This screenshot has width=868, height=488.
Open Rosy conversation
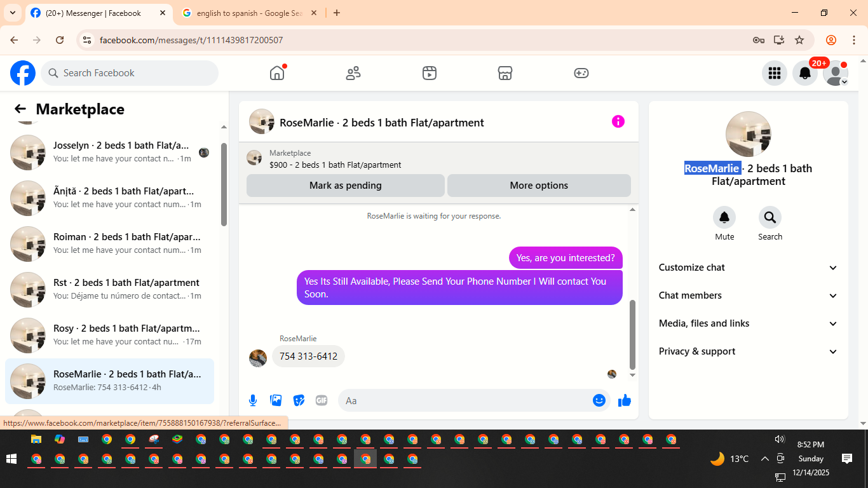(x=109, y=335)
